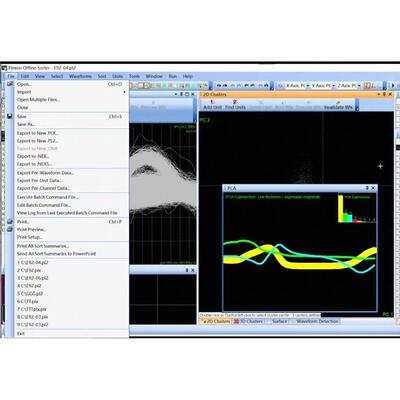The image size is (400, 400).
Task: Toggle pin on the PCA window
Action: click(x=367, y=188)
